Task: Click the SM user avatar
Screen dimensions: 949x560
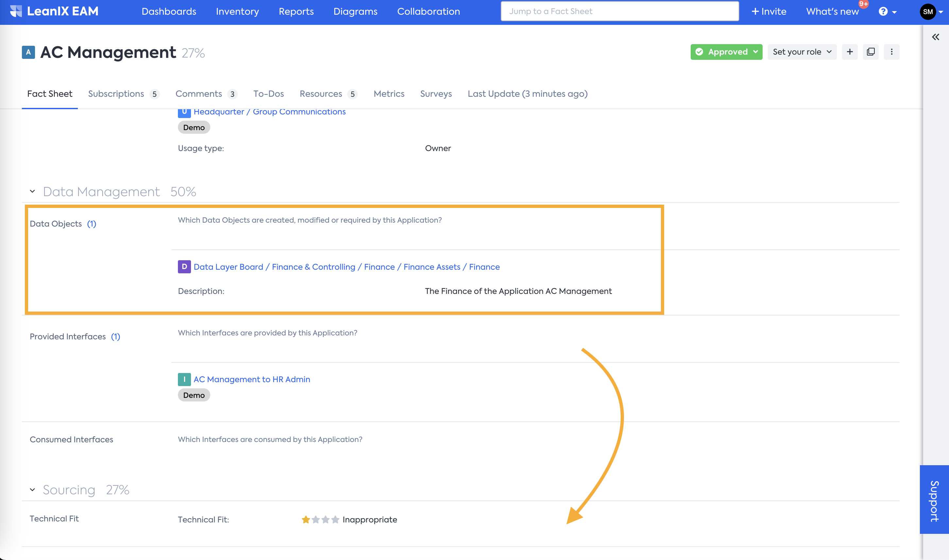Action: pyautogui.click(x=928, y=12)
